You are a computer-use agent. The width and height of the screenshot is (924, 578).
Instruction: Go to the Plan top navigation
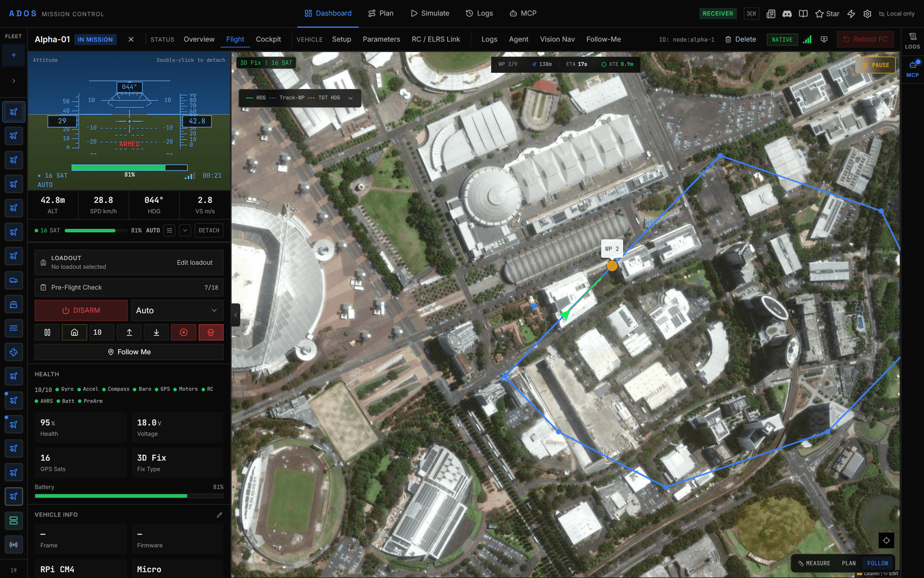(381, 13)
